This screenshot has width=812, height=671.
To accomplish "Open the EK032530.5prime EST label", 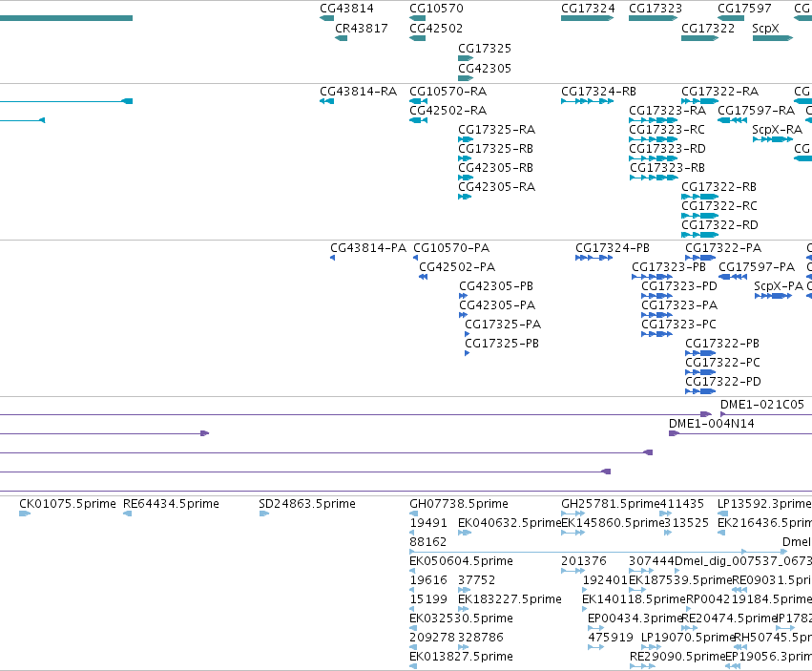I will click(x=462, y=619).
